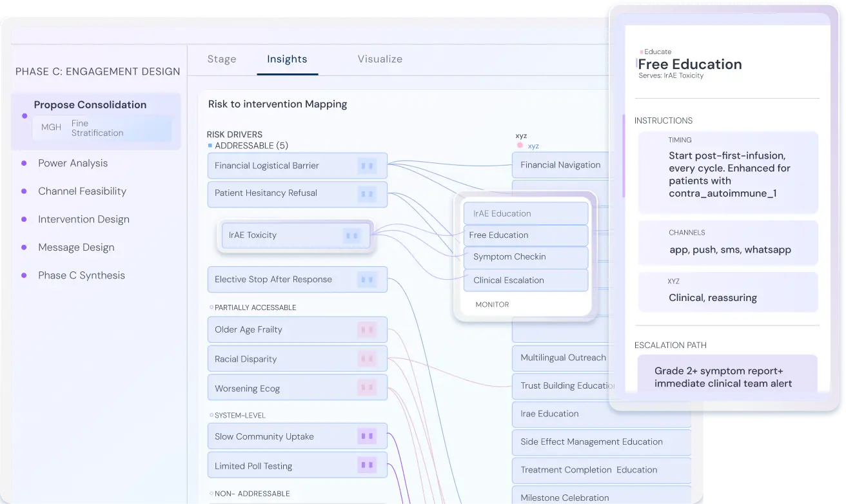The image size is (846, 504).
Task: Select the IrAE Toxicity risk driver
Action: click(297, 236)
